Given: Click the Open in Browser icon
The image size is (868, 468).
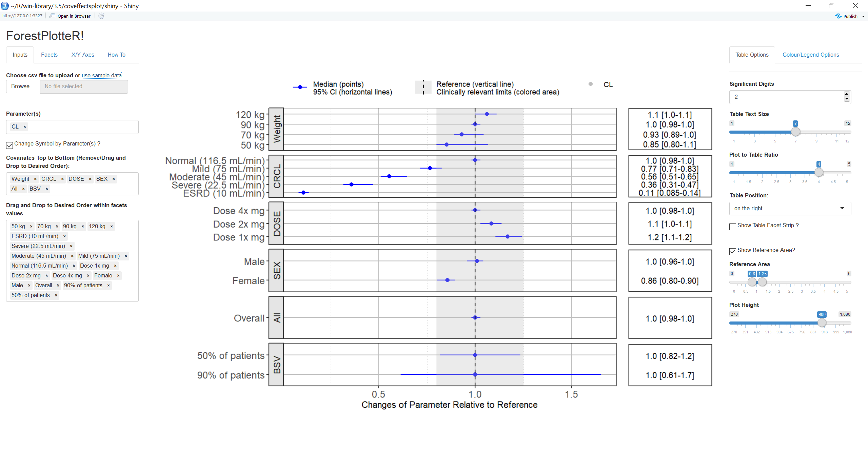Looking at the screenshot, I should pos(52,16).
